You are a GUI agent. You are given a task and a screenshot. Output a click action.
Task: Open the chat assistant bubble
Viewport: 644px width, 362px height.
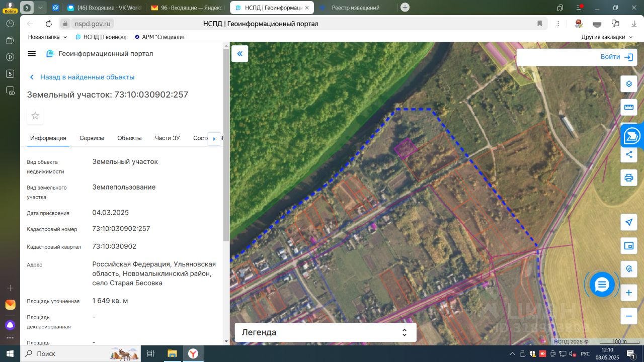602,285
